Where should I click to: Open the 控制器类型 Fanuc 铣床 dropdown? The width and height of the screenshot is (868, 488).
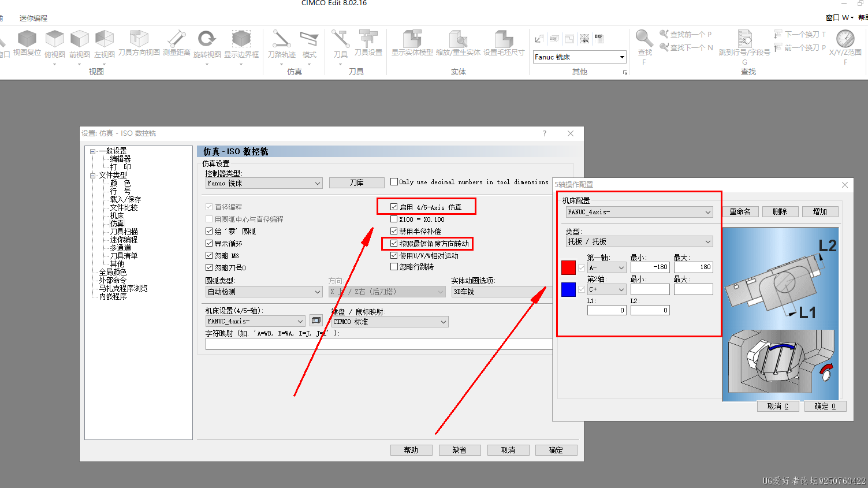(x=264, y=183)
